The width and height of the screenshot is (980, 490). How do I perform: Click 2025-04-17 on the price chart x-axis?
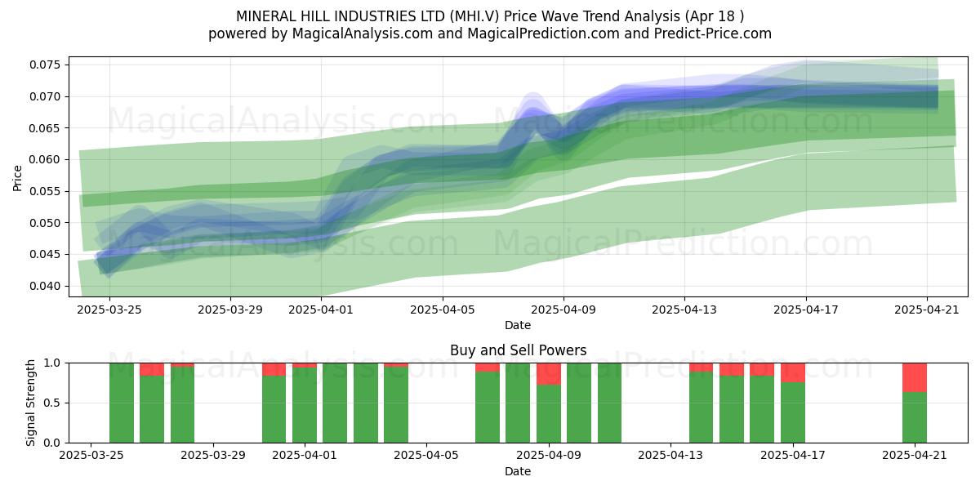click(x=806, y=310)
